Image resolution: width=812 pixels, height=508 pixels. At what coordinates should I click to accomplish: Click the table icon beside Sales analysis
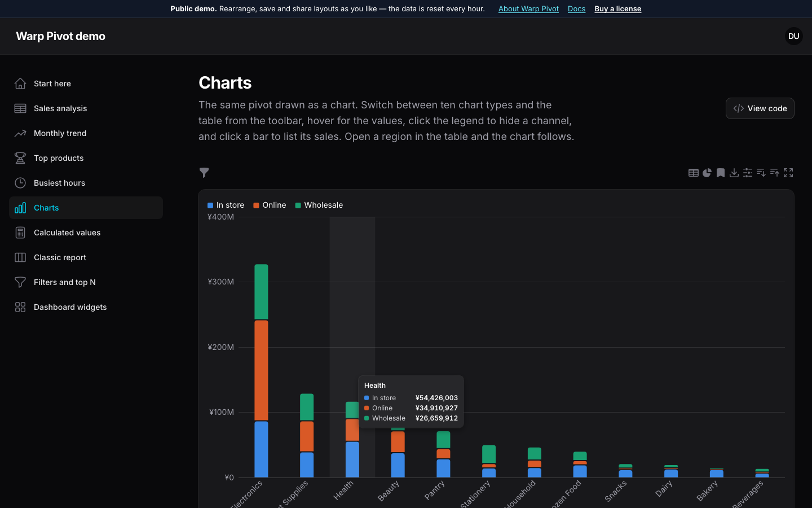(20, 108)
